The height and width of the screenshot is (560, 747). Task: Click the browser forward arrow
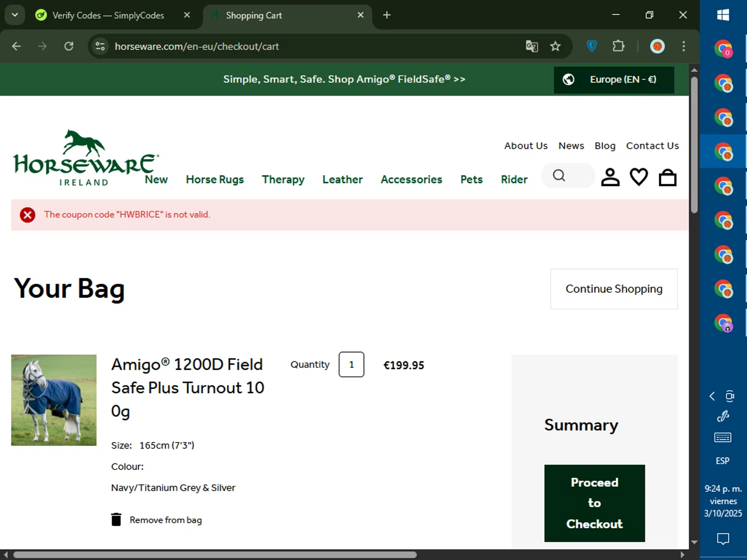42,46
